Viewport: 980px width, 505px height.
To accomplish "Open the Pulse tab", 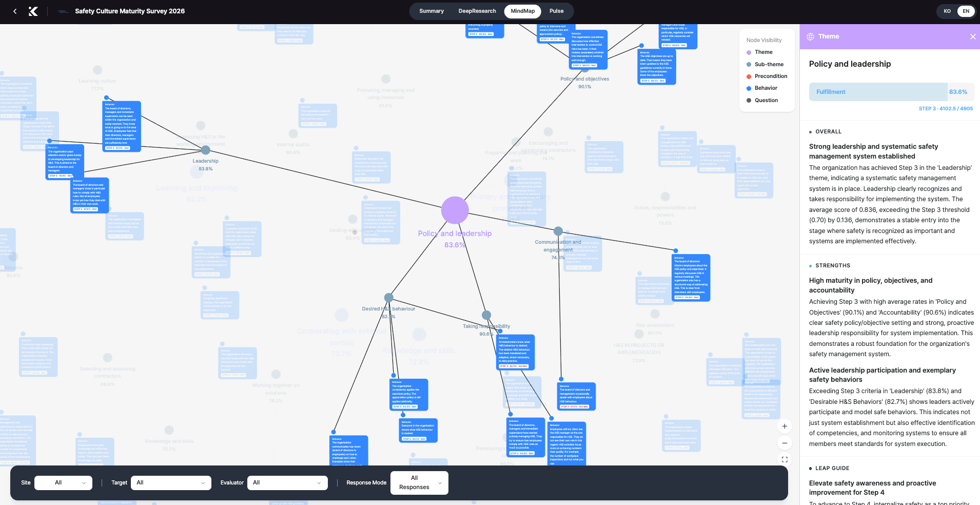I will click(557, 11).
